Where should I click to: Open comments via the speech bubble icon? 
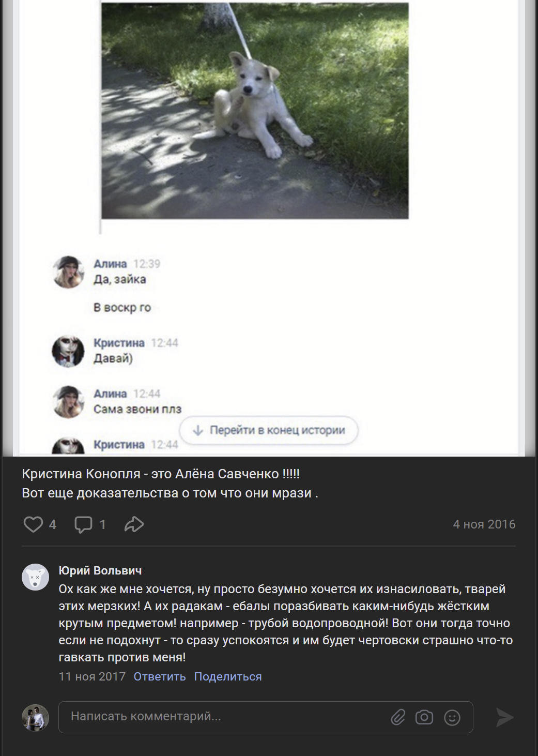[83, 524]
